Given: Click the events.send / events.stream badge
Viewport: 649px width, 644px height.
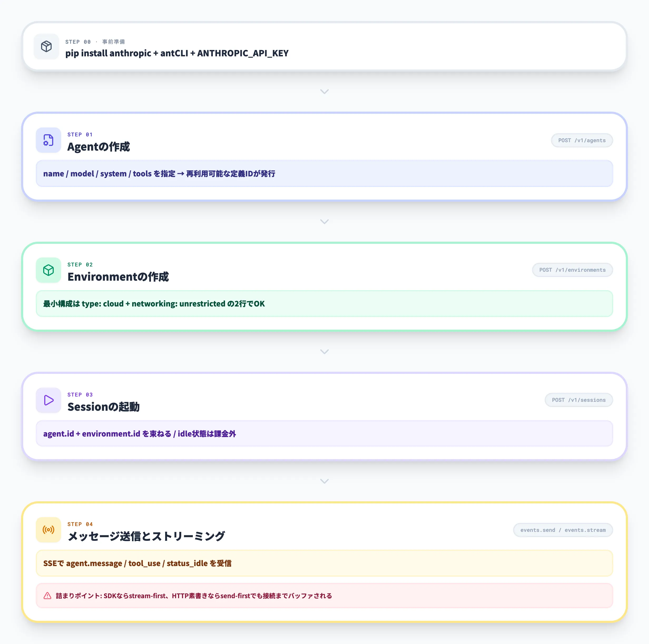Looking at the screenshot, I should tap(563, 530).
